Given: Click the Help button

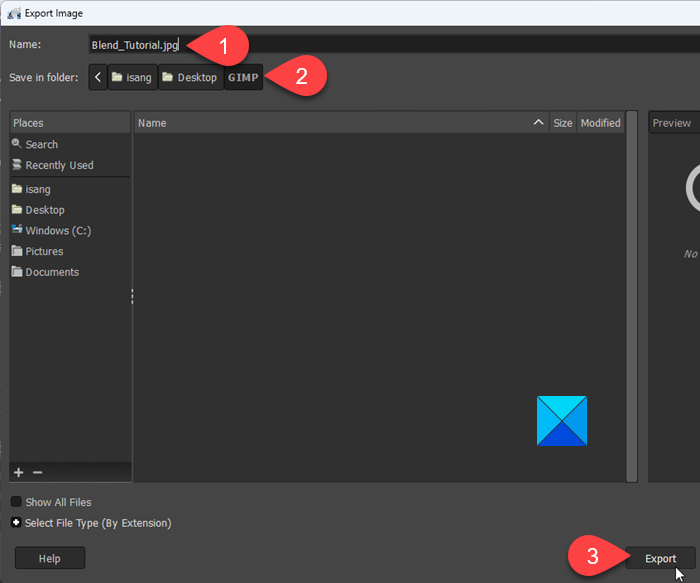Looking at the screenshot, I should coord(50,558).
